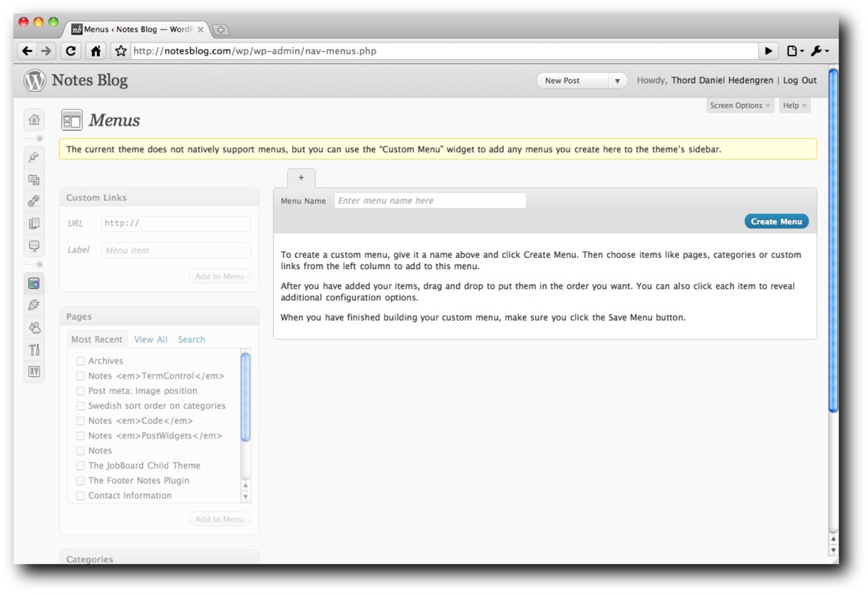This screenshot has height=594, width=868.
Task: Expand the Screen Options panel
Action: point(740,105)
